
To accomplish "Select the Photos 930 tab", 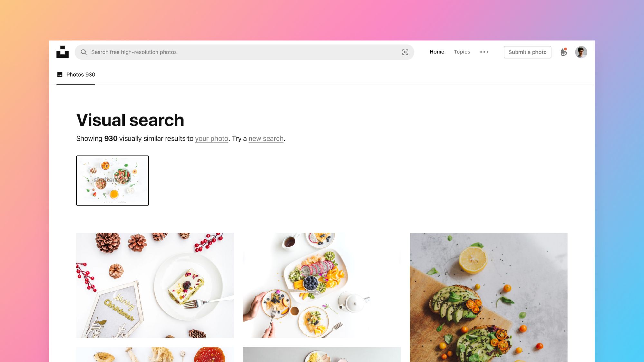I will tap(76, 75).
